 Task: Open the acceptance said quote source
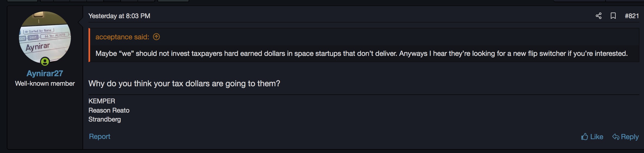point(122,37)
